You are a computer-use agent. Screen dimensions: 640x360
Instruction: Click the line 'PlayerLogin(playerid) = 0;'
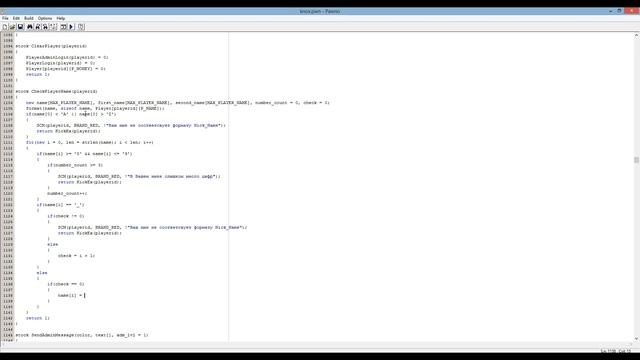(60, 63)
